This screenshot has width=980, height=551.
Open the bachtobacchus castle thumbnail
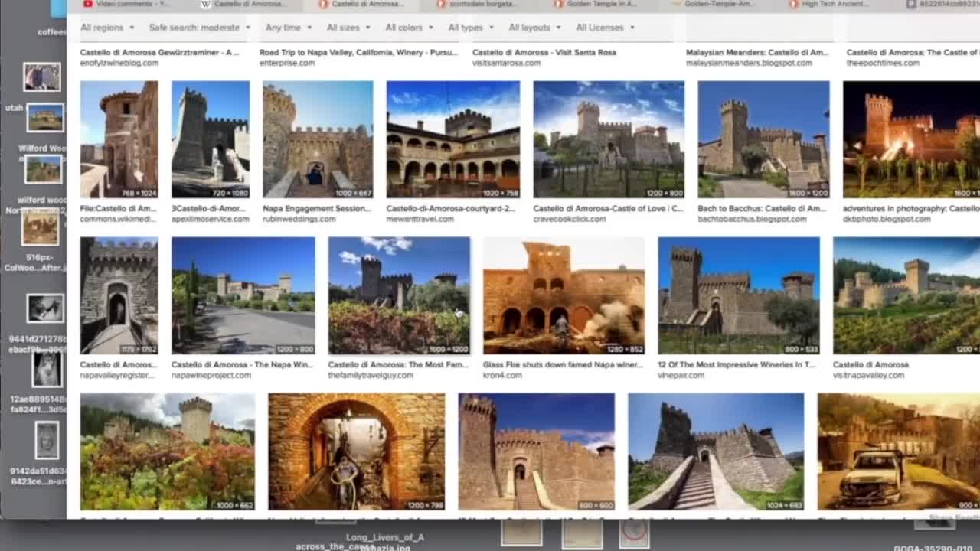click(x=763, y=139)
